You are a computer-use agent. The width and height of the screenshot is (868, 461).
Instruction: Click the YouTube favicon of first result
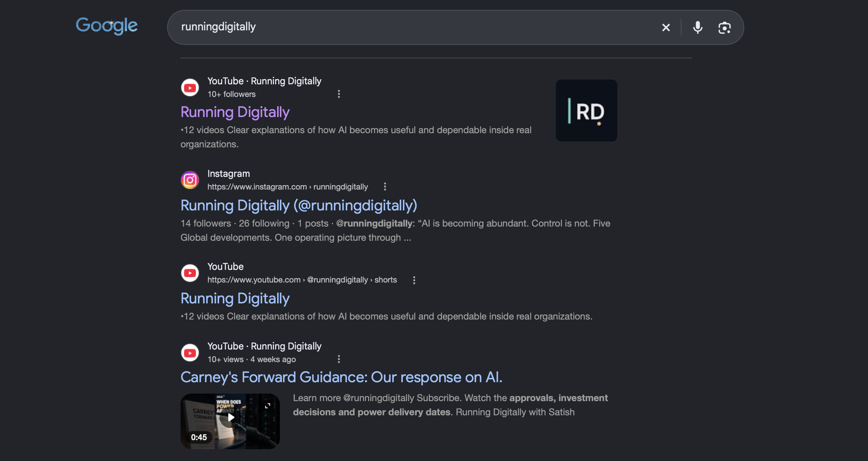click(x=190, y=87)
